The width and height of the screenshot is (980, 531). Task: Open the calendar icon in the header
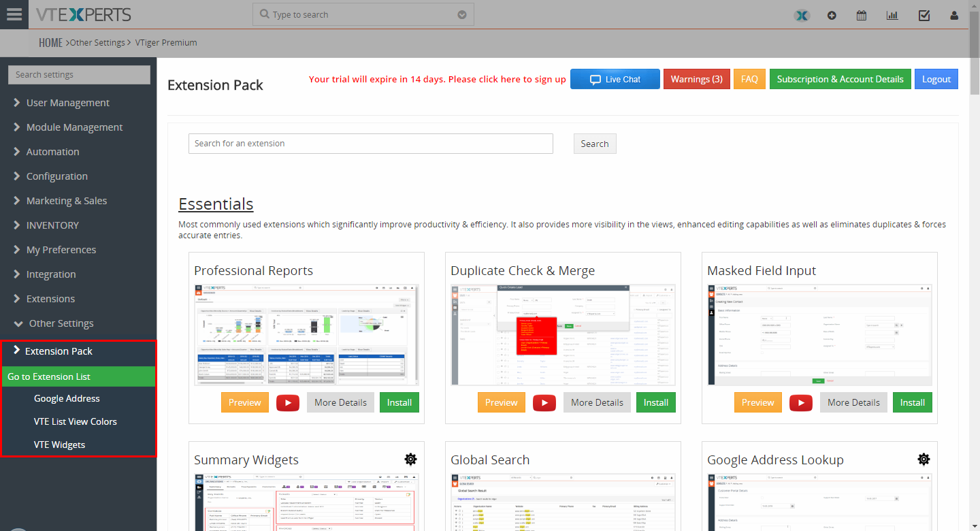(862, 15)
